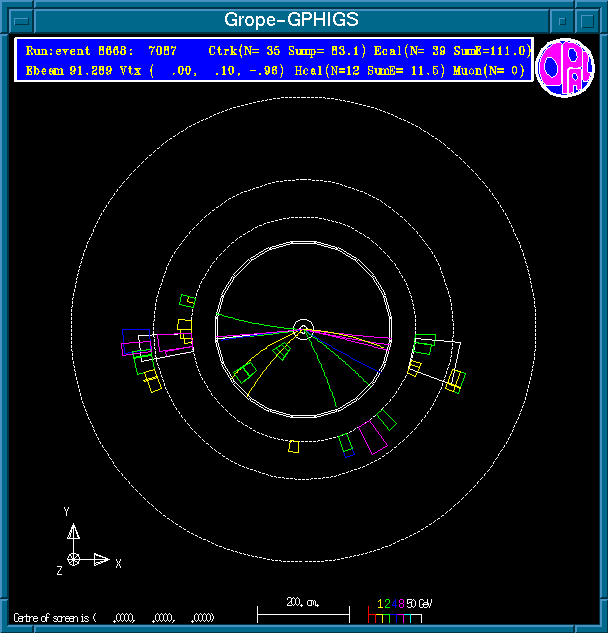Click the Grope-GPHIGS title bar
Image resolution: width=608 pixels, height=633 pixels.
pyautogui.click(x=290, y=19)
